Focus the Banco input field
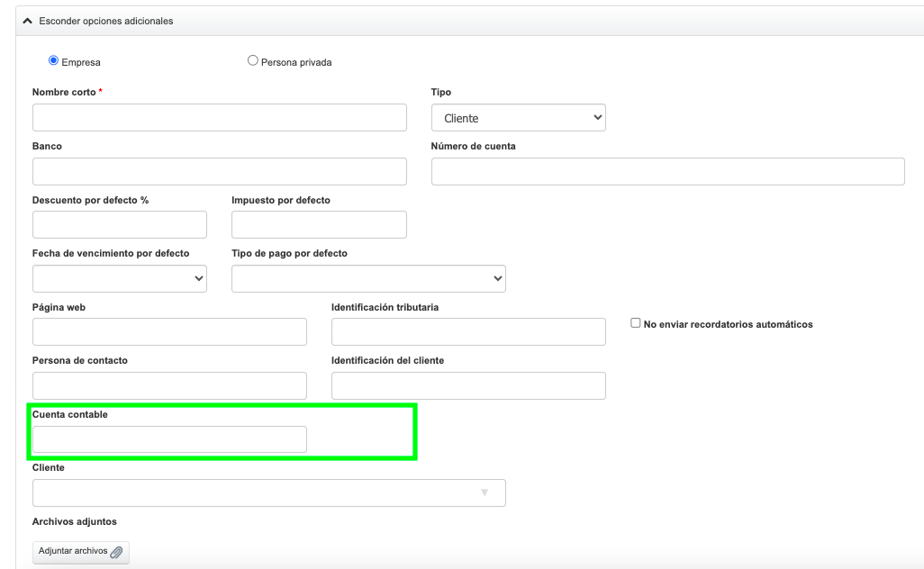924x569 pixels. [x=219, y=171]
